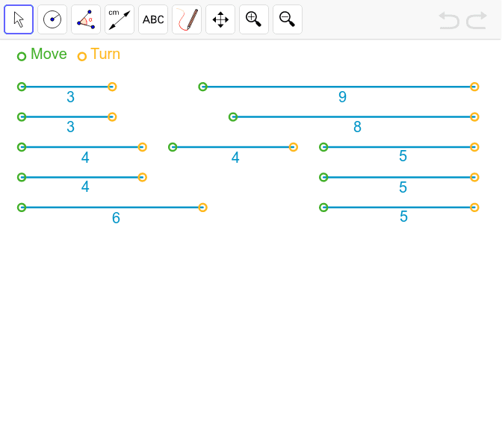Viewport: 502px width, 448px height.
Task: Select the Move arrow tool
Action: pos(19,19)
